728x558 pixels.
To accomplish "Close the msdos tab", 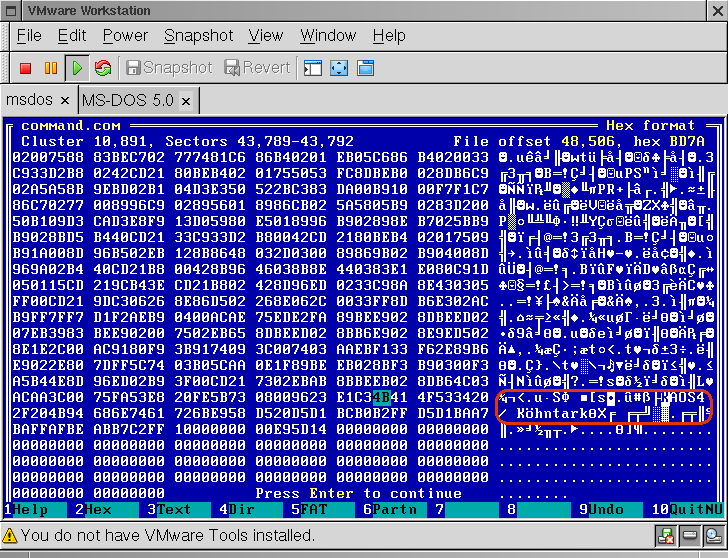I will click(65, 101).
